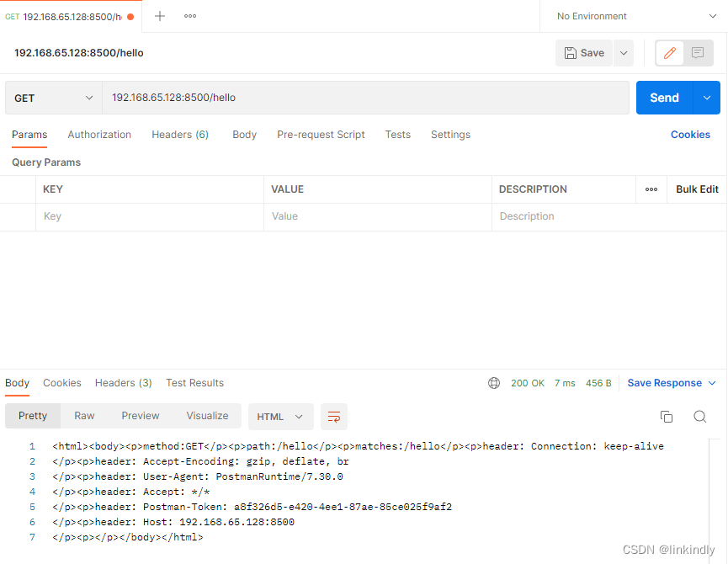Screen dimensions: 728x564
Task: Open a new request tab with the plus icon
Action: pyautogui.click(x=159, y=15)
